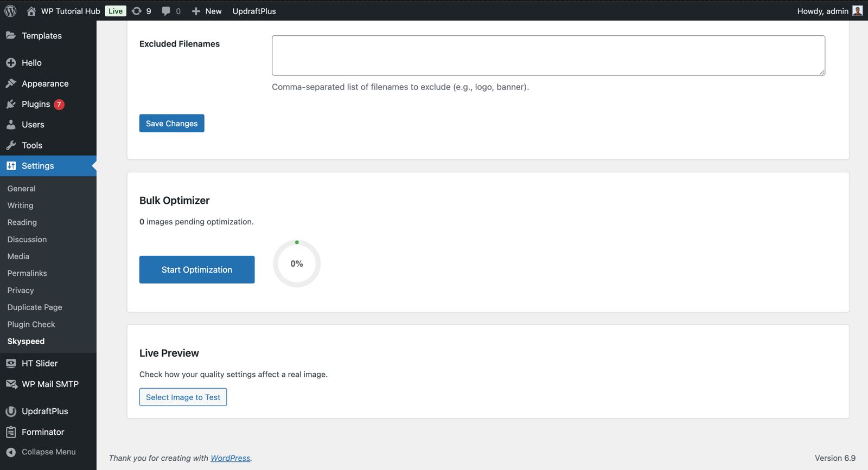Click the Save Changes button

pyautogui.click(x=171, y=124)
